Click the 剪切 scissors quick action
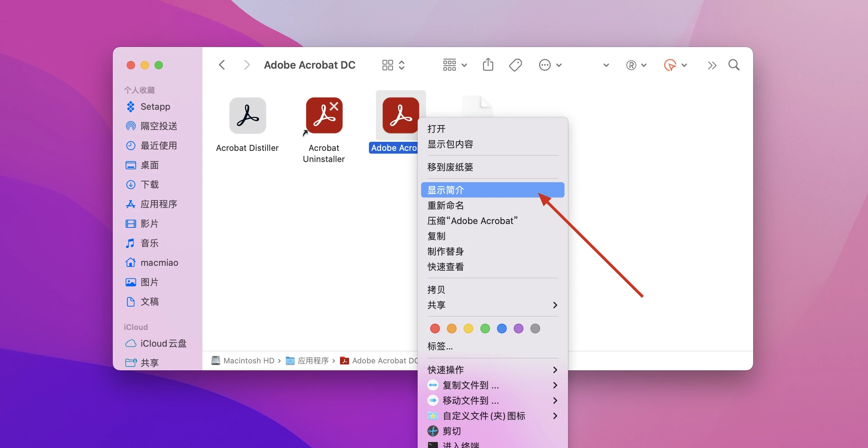The height and width of the screenshot is (448, 868). (451, 431)
